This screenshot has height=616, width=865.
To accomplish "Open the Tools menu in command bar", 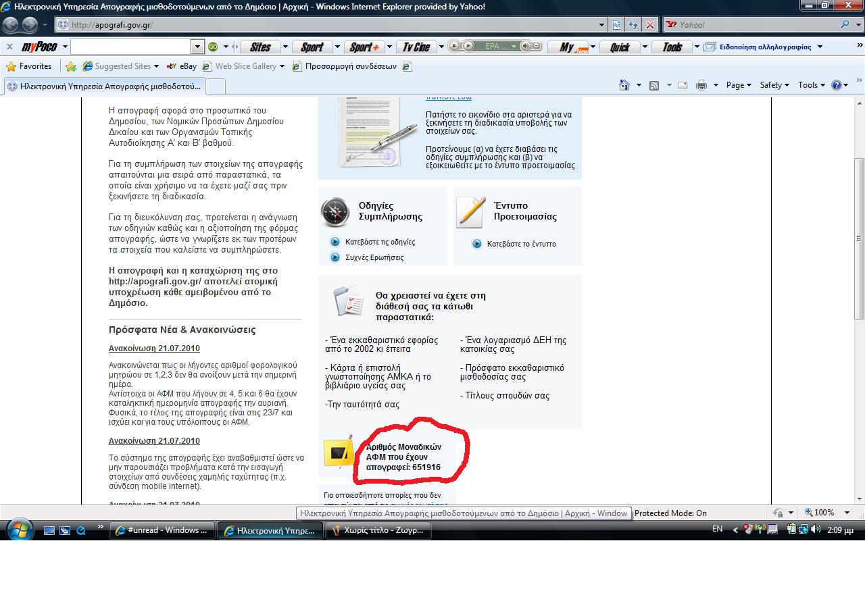I will (812, 85).
